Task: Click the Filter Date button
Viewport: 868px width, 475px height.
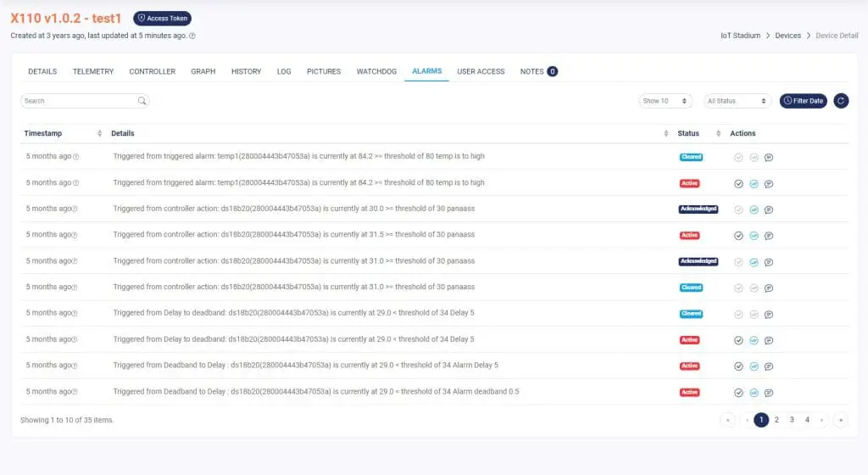Action: tap(803, 101)
